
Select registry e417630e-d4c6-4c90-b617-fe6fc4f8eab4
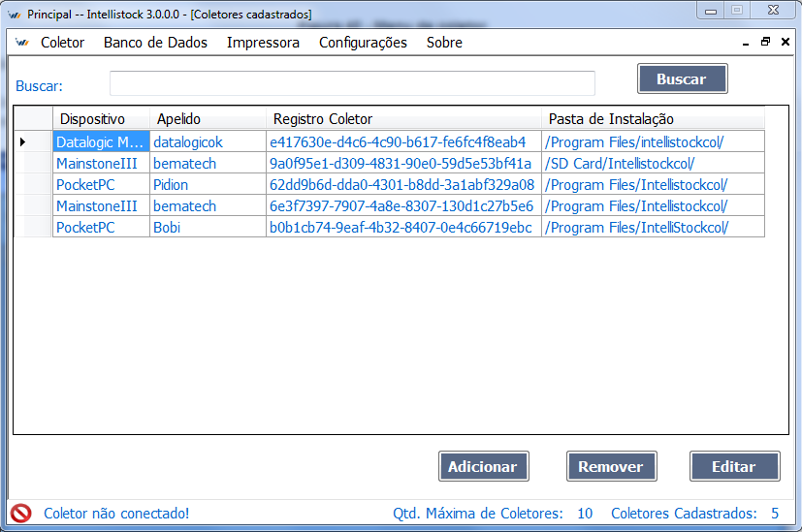(403, 141)
